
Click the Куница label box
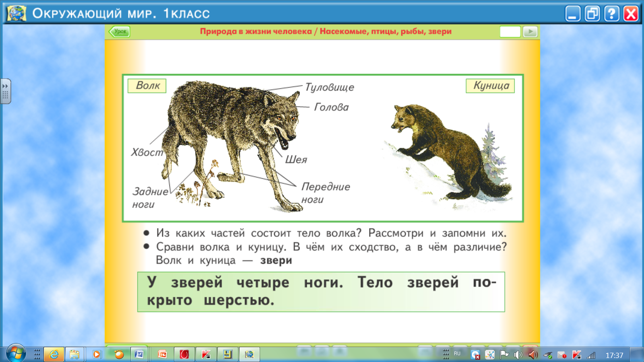coord(490,86)
